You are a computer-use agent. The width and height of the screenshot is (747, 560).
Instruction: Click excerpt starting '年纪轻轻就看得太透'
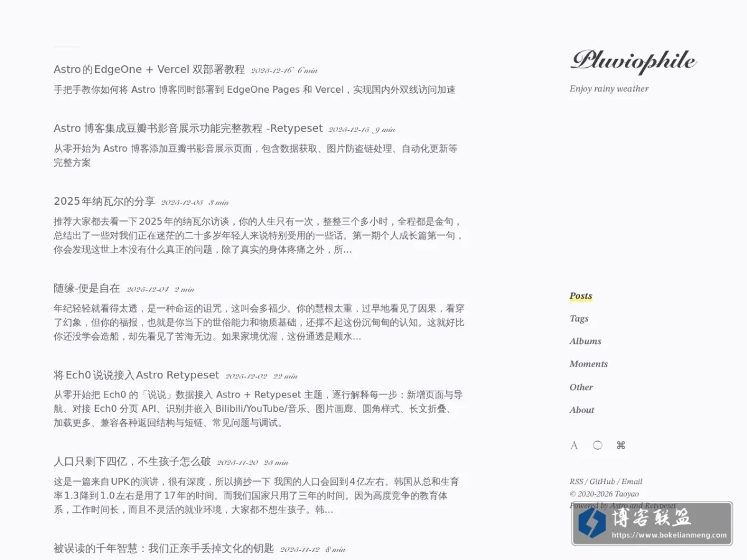(259, 322)
